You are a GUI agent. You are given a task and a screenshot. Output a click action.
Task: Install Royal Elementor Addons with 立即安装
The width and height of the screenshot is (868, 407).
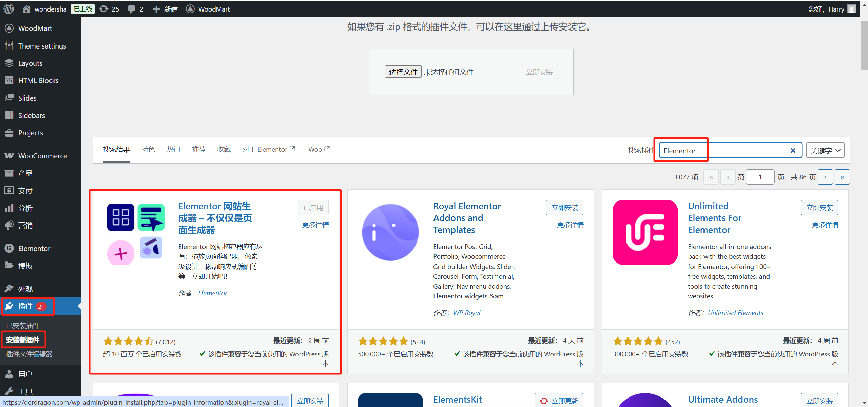[x=564, y=207]
